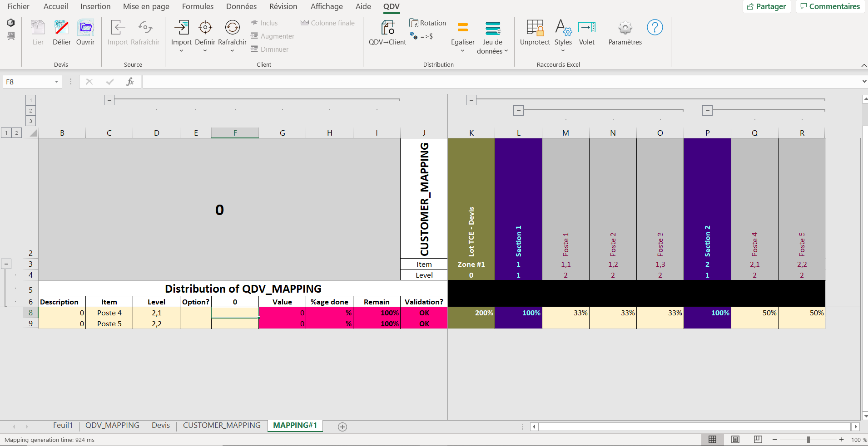
Task: Collapse the column group above Section 1
Action: (518, 110)
